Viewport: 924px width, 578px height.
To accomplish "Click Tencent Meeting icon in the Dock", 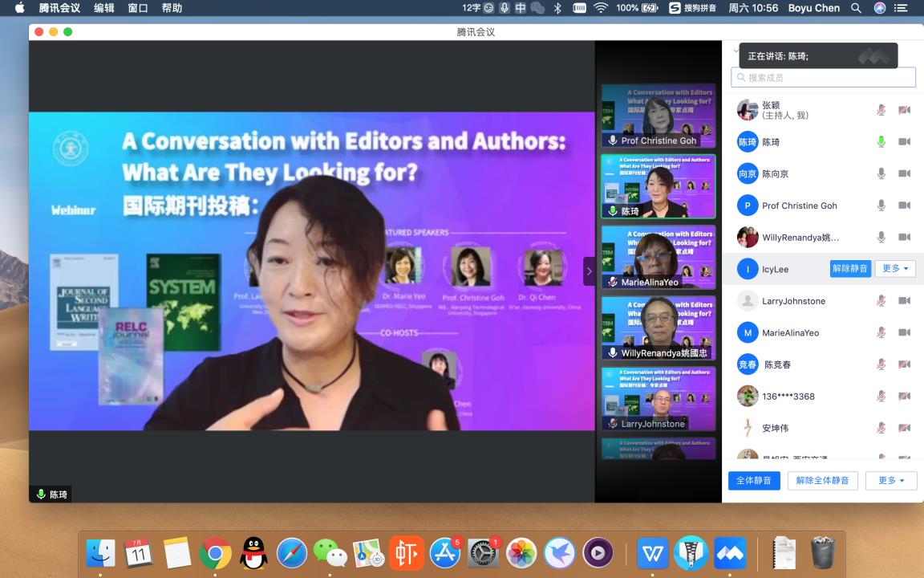I will (729, 553).
